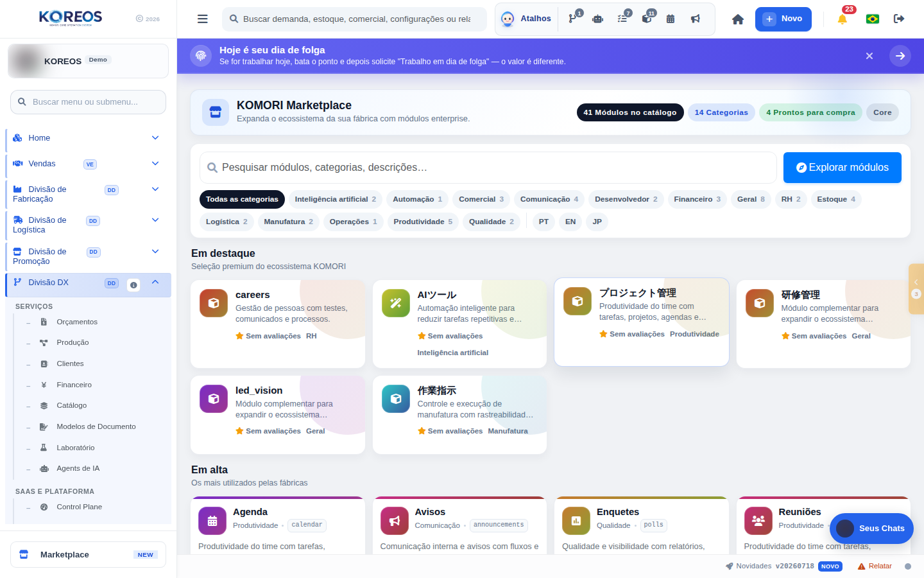Filter by Comunicação category
The height and width of the screenshot is (578, 924).
point(549,199)
